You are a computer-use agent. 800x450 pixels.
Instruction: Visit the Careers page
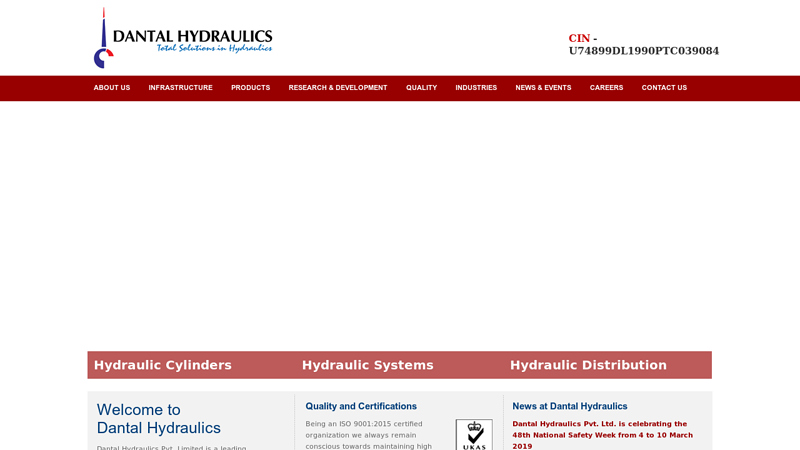607,88
